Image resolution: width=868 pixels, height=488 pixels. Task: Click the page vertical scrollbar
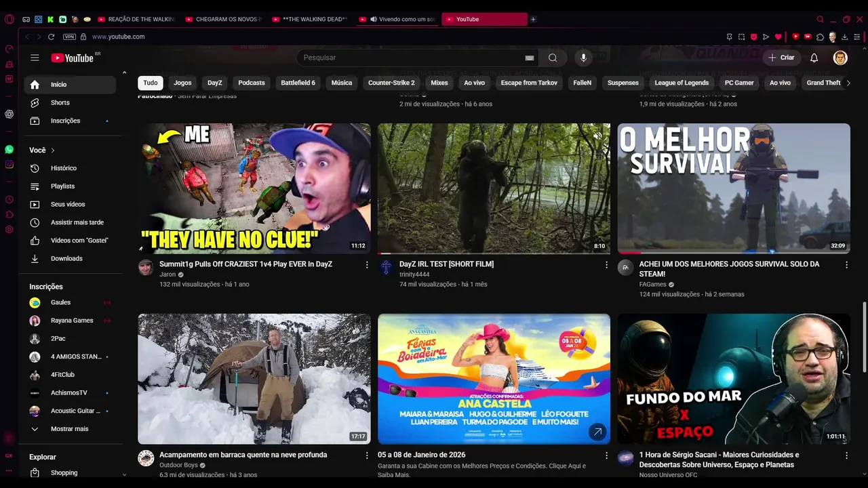tap(865, 337)
